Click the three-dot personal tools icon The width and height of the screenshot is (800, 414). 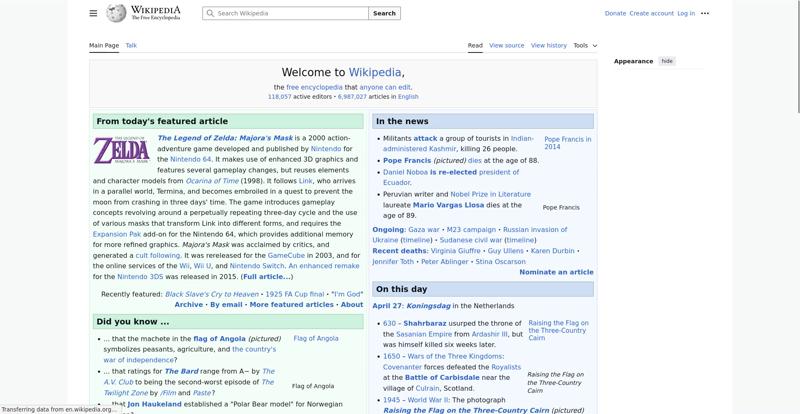pyautogui.click(x=705, y=13)
